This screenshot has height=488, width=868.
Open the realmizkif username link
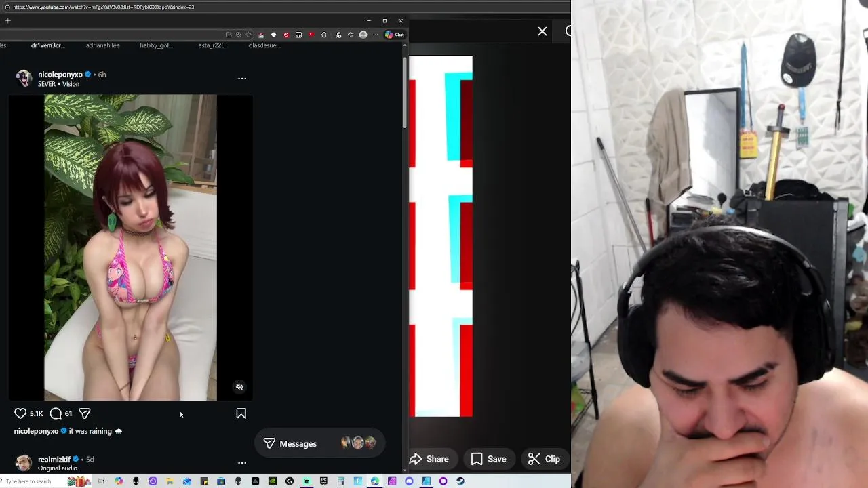pyautogui.click(x=54, y=459)
